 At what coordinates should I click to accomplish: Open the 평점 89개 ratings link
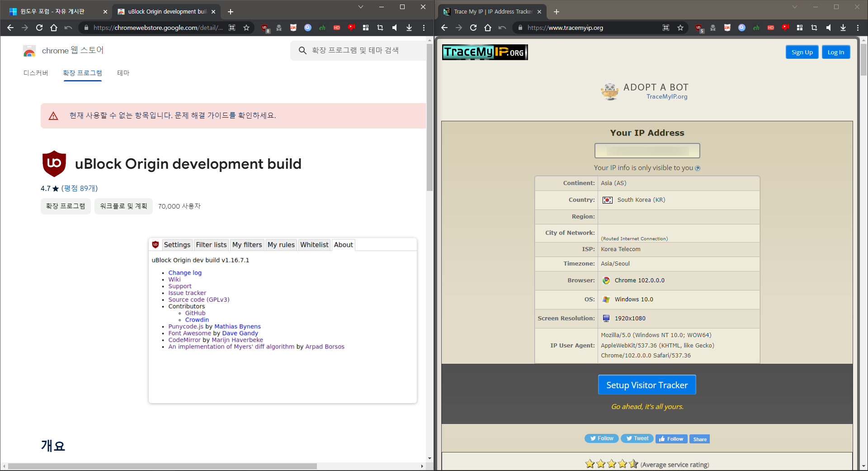pyautogui.click(x=80, y=188)
